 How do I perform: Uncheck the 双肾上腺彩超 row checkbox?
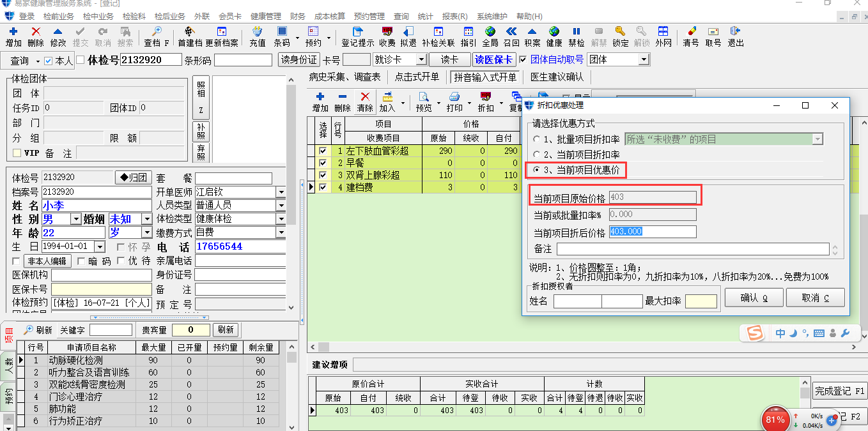tap(323, 175)
